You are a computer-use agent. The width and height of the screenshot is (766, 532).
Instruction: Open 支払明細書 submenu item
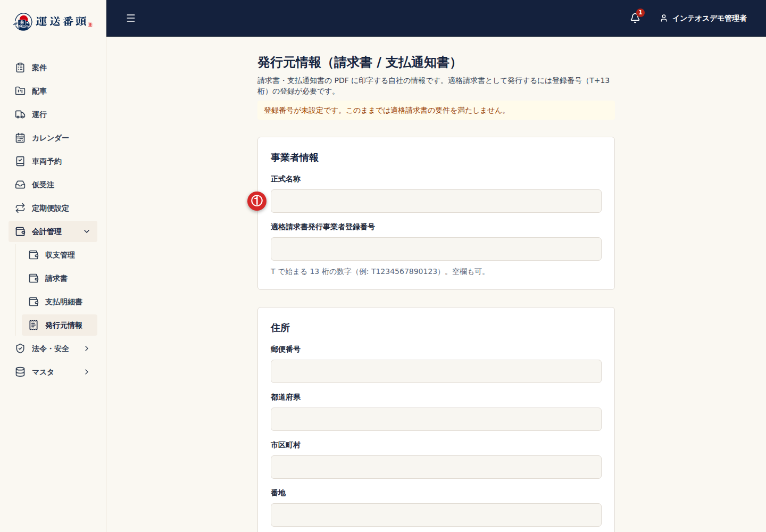[60, 302]
